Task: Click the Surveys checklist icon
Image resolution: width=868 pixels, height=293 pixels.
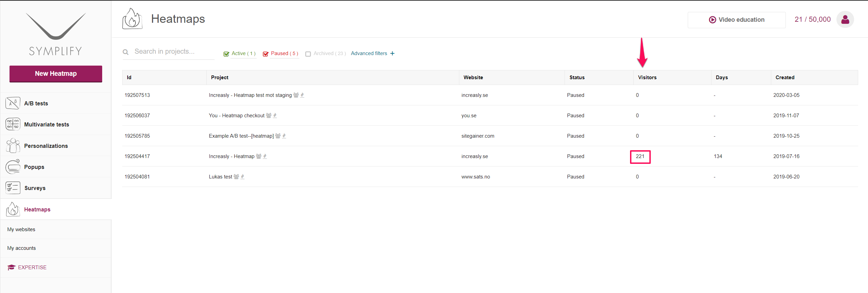Action: pyautogui.click(x=13, y=188)
